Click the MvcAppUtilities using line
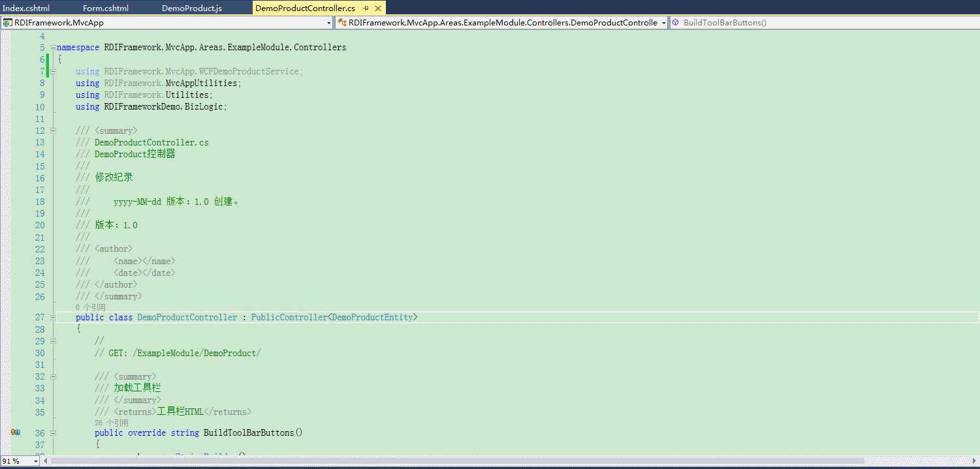Image resolution: width=980 pixels, height=469 pixels. click(x=159, y=83)
